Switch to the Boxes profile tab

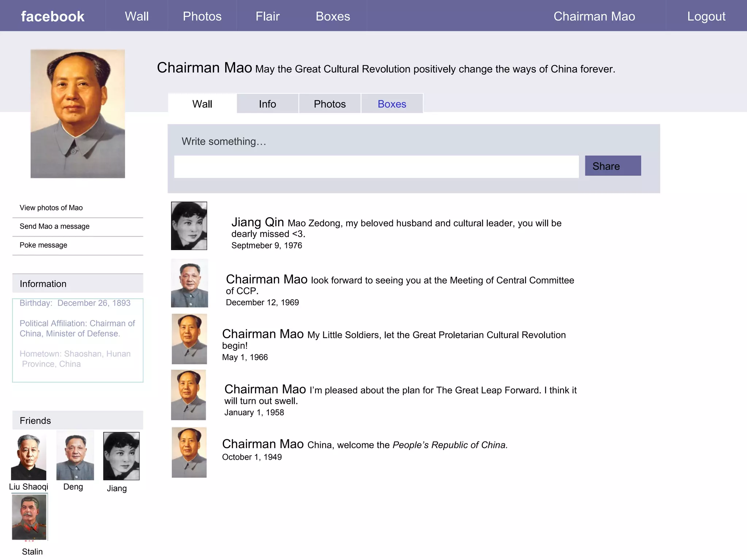click(392, 104)
